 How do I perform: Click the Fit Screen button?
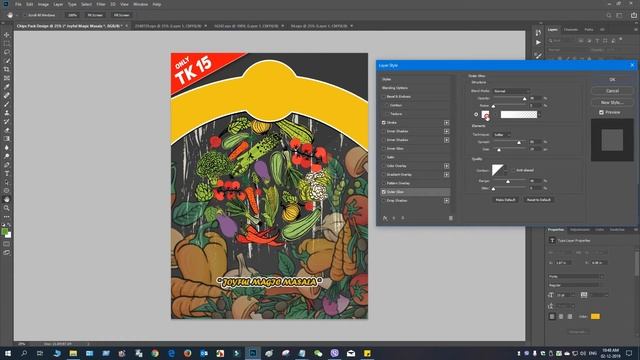95,15
